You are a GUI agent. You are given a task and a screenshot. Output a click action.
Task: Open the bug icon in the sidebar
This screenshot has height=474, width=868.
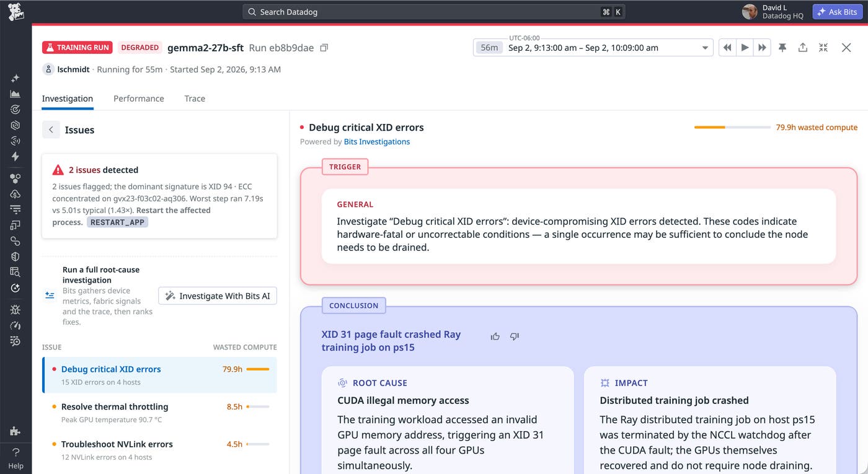pos(15,310)
